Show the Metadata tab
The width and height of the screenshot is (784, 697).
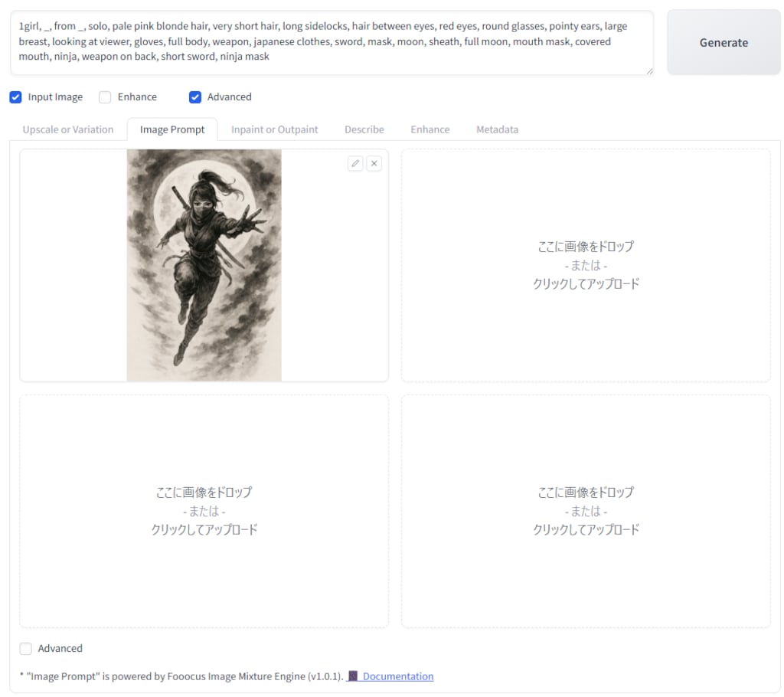497,129
